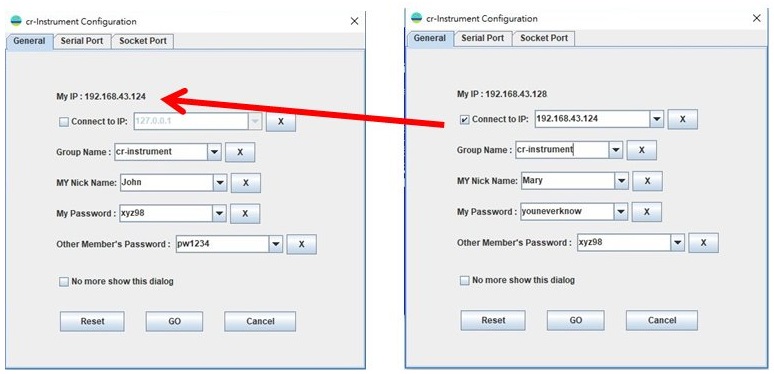Open Other Member's Password dropdown in right window

677,242
